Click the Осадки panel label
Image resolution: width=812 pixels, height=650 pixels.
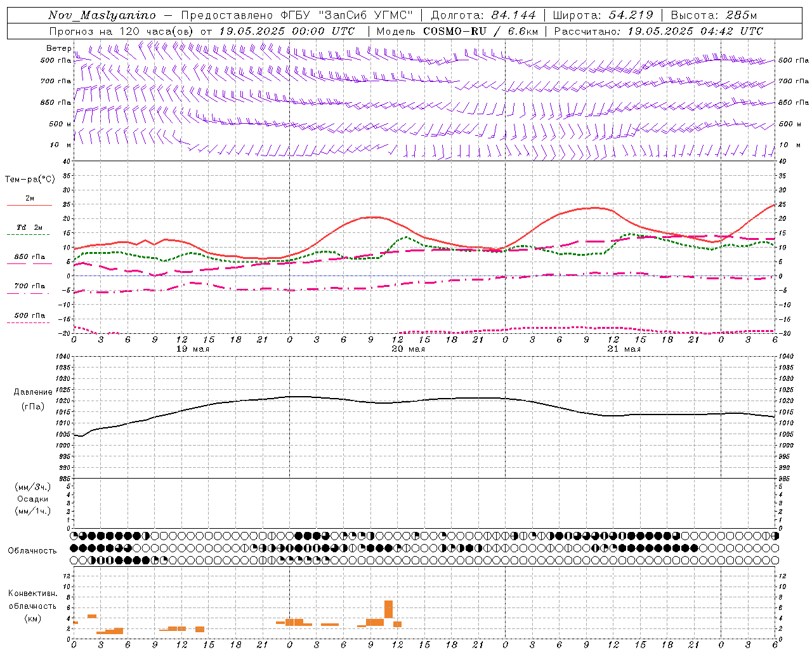(x=33, y=499)
